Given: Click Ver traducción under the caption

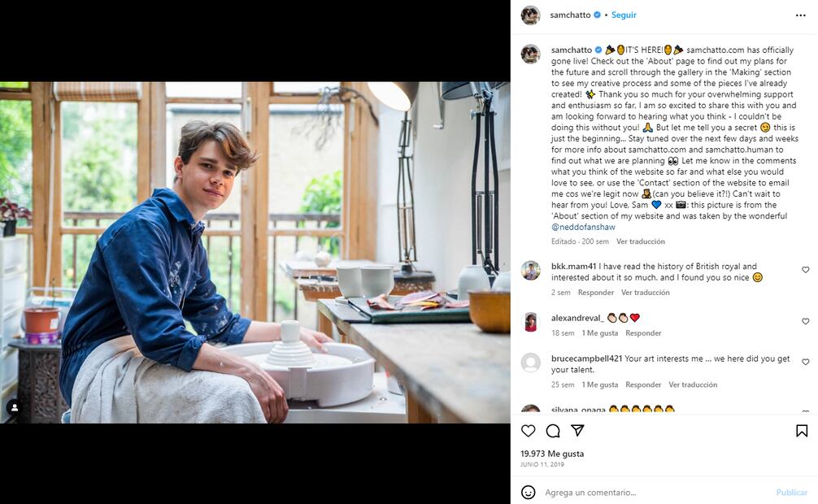Looking at the screenshot, I should click(x=641, y=241).
